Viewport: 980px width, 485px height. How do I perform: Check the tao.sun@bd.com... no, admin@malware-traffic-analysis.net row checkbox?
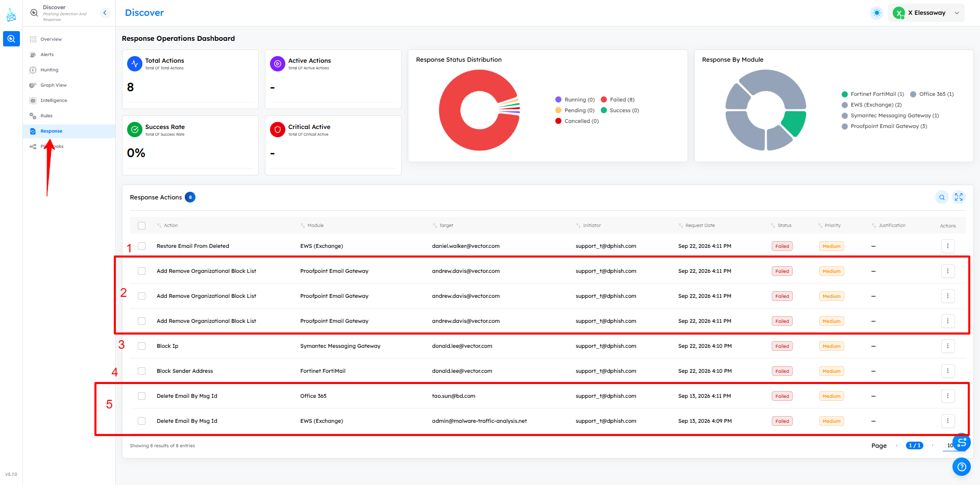point(142,421)
